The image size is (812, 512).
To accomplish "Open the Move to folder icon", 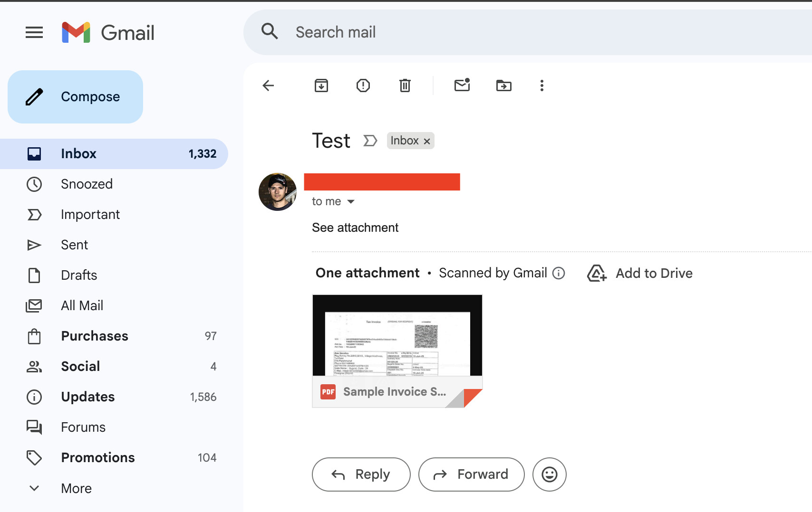I will point(504,85).
